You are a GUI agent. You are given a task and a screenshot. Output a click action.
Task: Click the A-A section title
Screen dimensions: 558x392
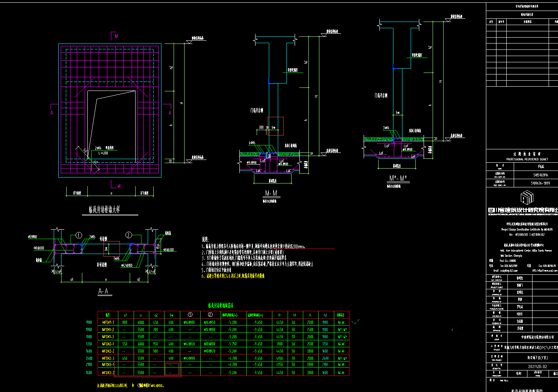point(103,292)
